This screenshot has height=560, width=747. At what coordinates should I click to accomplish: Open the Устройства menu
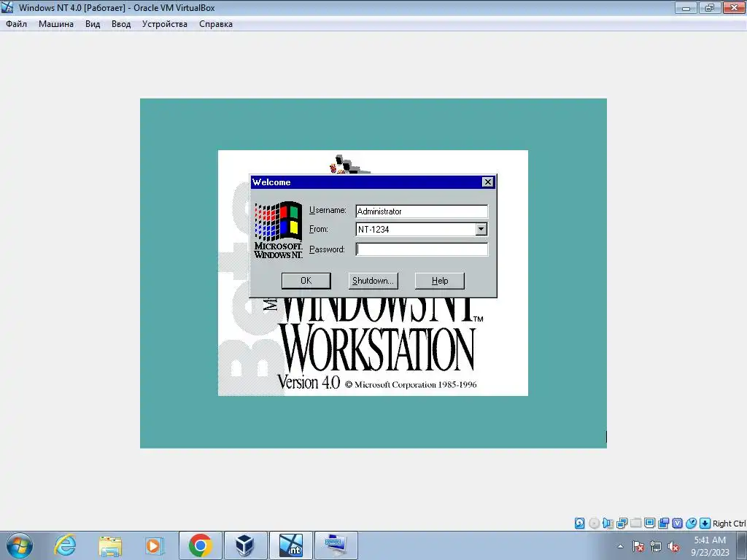pos(164,24)
